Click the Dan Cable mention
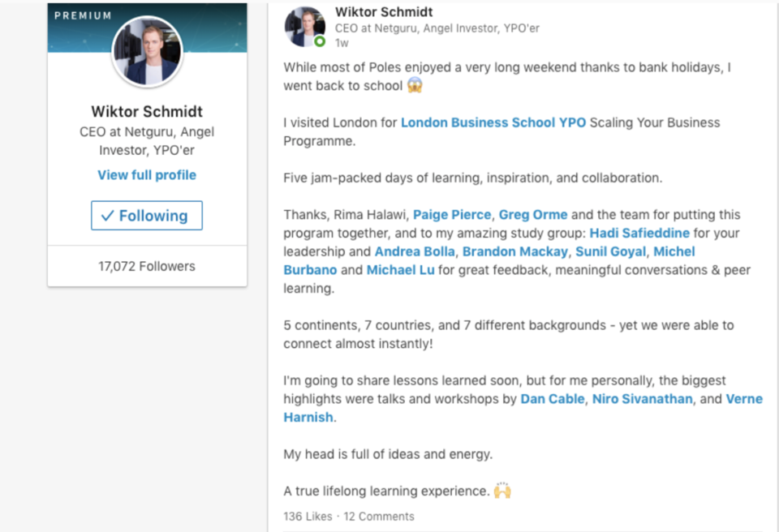Screen dimensions: 779x532 click(553, 399)
